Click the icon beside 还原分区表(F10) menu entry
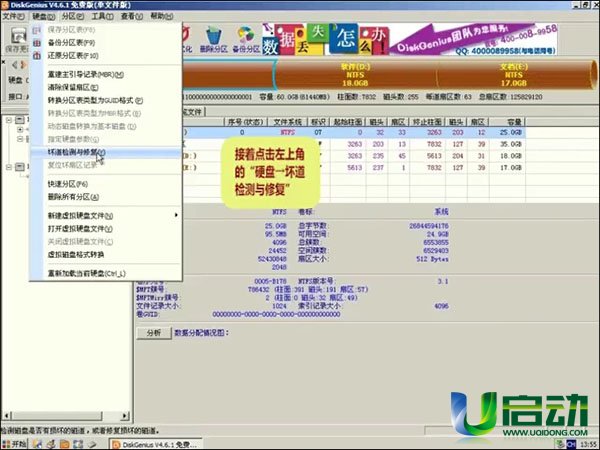This screenshot has height=450, width=600. point(37,56)
